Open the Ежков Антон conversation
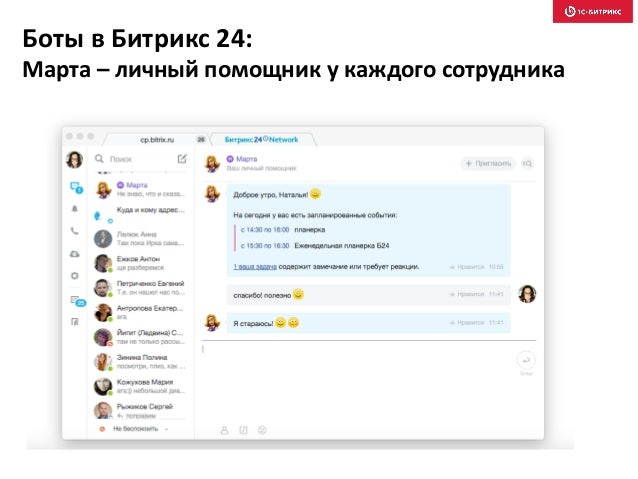The width and height of the screenshot is (638, 479). point(140,263)
